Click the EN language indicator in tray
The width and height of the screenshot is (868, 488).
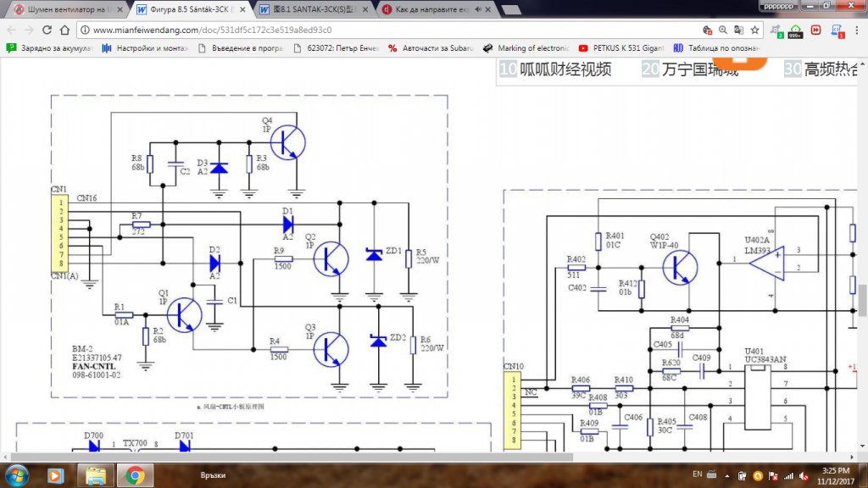[698, 474]
